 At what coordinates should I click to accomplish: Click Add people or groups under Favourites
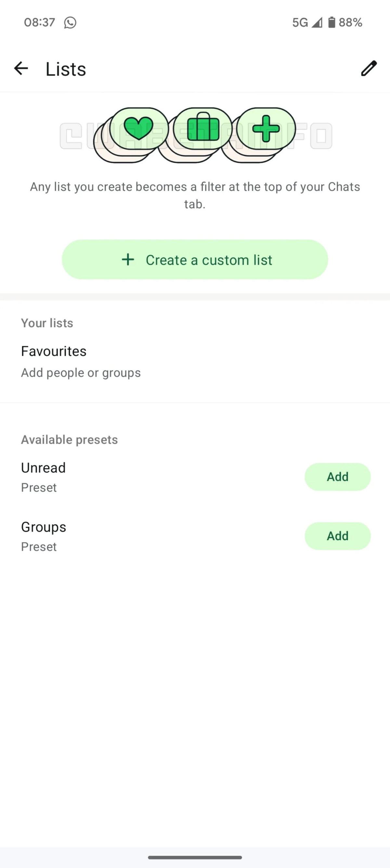click(x=81, y=372)
